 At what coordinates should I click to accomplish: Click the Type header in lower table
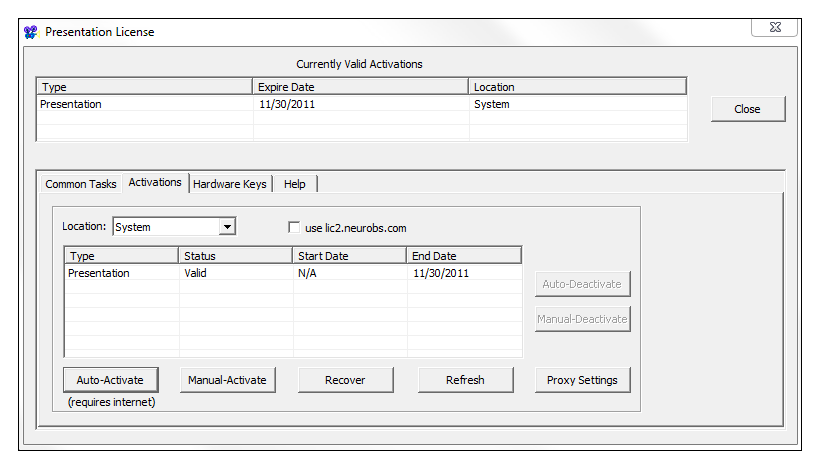pyautogui.click(x=121, y=256)
